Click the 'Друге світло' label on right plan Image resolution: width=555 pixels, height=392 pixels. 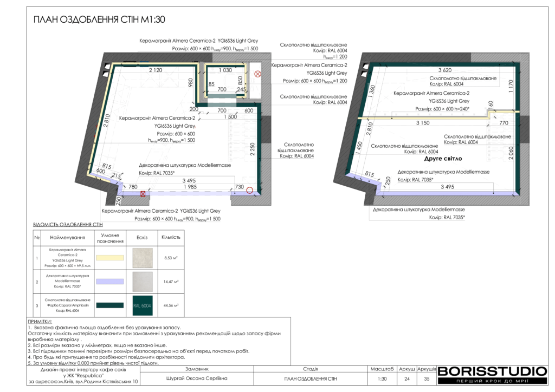click(x=443, y=159)
